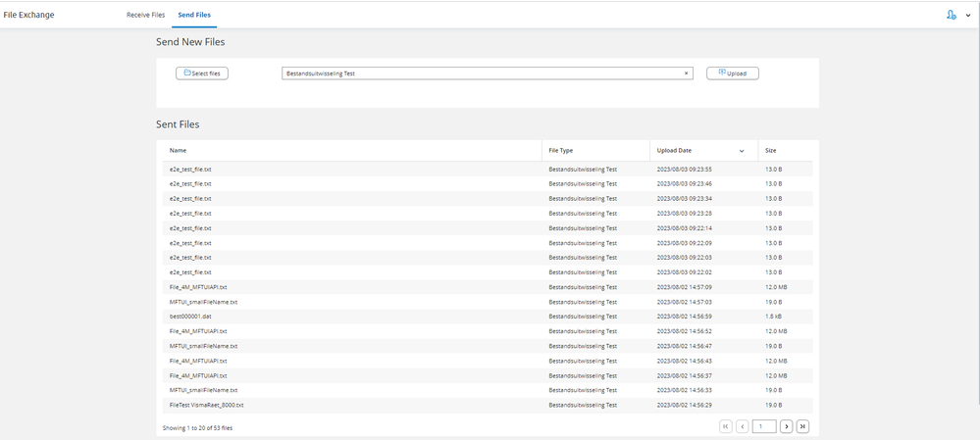980x440 pixels.
Task: Switch to the Receive Files tab
Action: pos(145,15)
